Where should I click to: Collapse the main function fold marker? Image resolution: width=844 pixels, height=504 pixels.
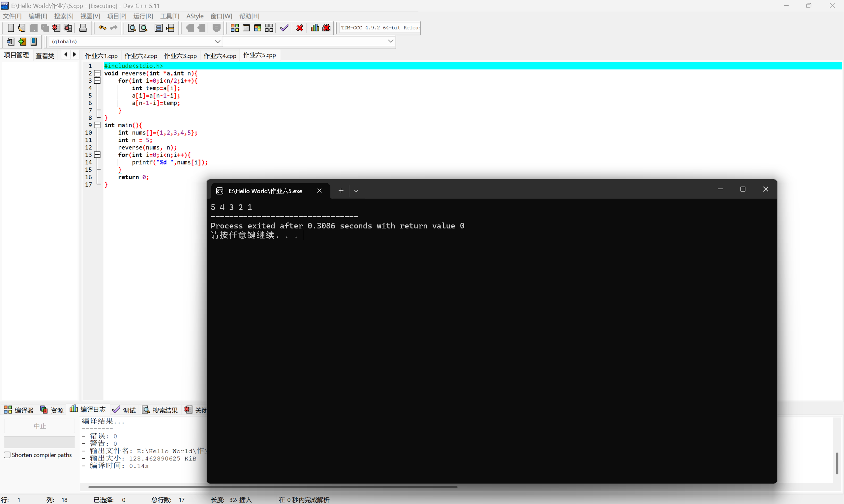(x=98, y=125)
